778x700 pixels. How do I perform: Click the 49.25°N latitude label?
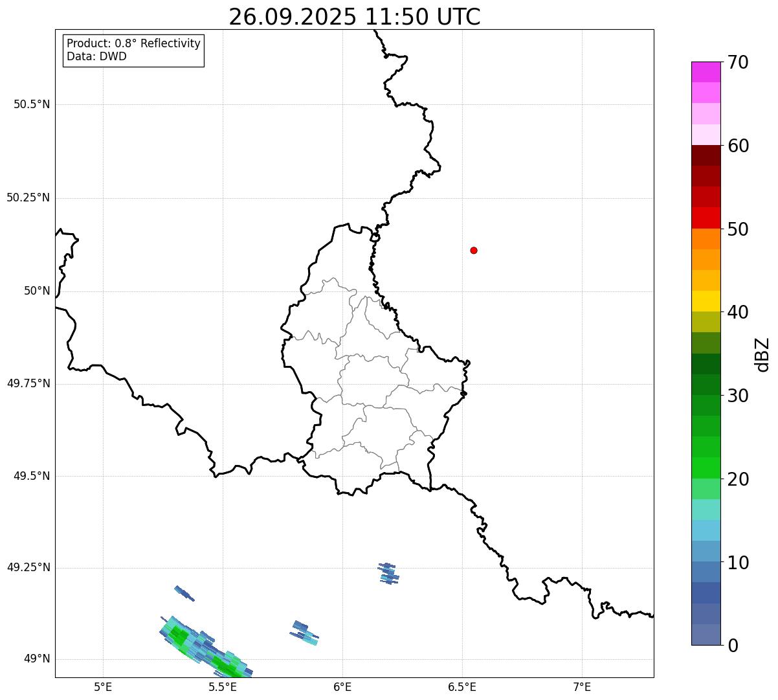pos(28,568)
